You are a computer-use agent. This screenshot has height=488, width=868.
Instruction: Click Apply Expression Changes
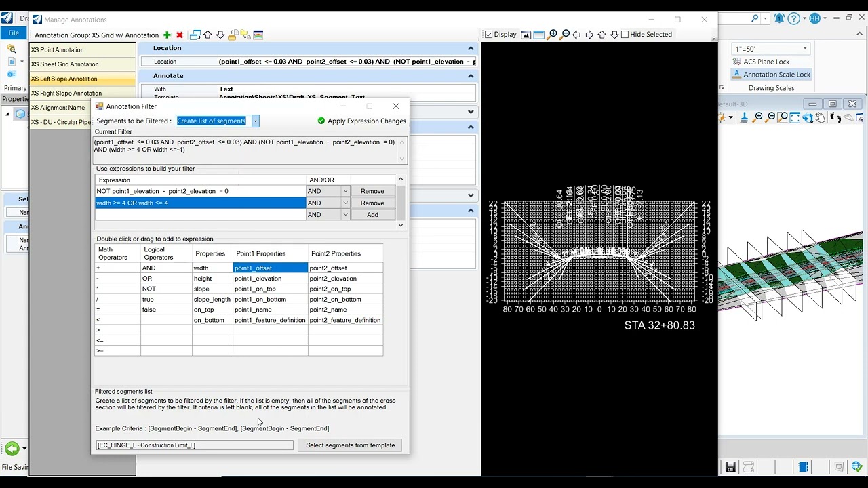[x=361, y=121]
